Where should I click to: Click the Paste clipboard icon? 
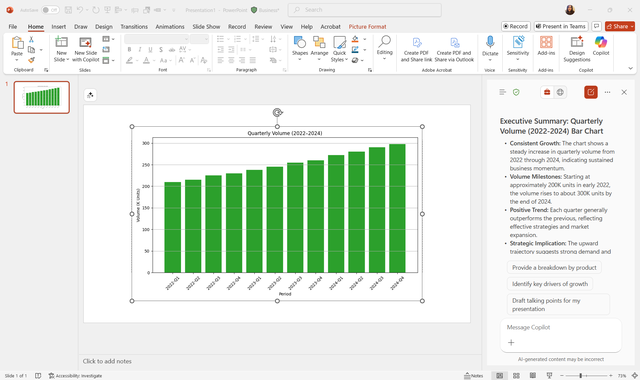17,43
